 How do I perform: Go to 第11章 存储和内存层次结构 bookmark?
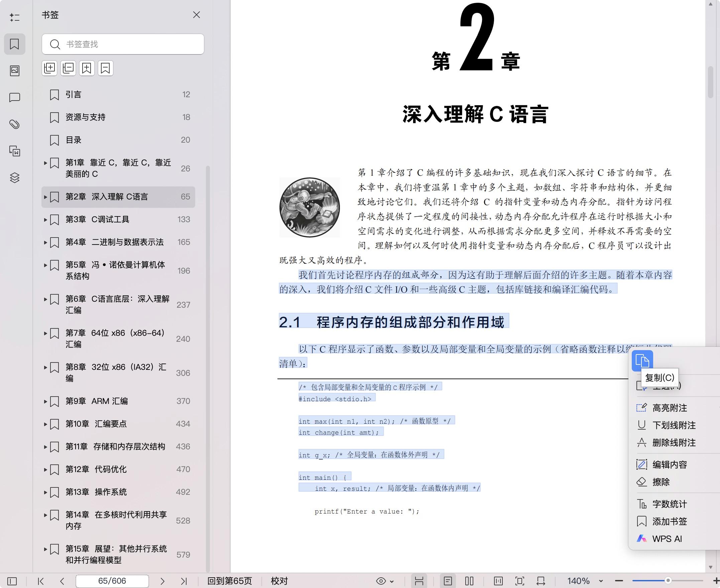(118, 446)
